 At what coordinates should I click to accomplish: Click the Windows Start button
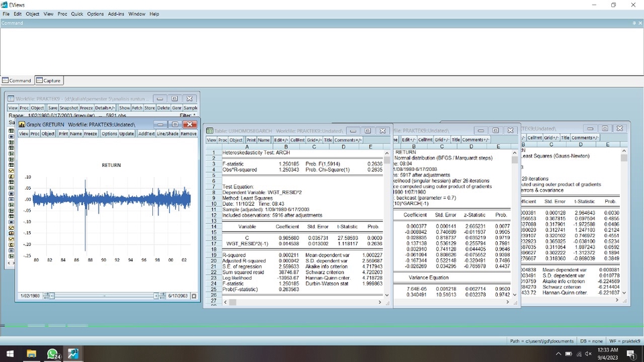coord(10,353)
